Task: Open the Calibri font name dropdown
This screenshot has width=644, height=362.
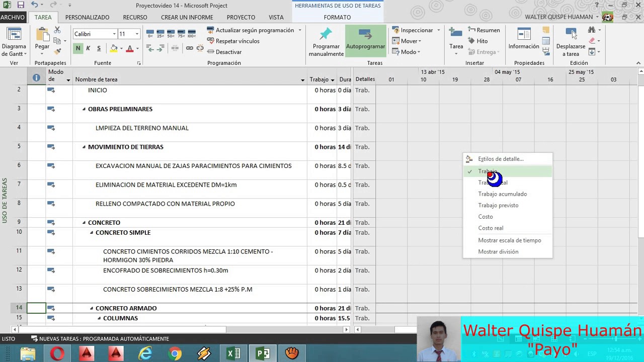Action: pos(114,34)
